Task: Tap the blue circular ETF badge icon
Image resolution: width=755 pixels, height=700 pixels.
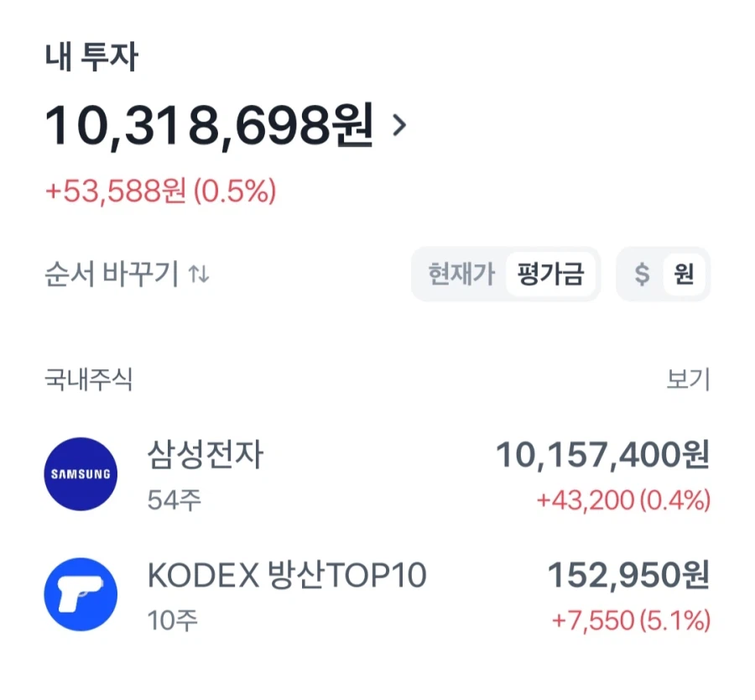Action: click(80, 593)
